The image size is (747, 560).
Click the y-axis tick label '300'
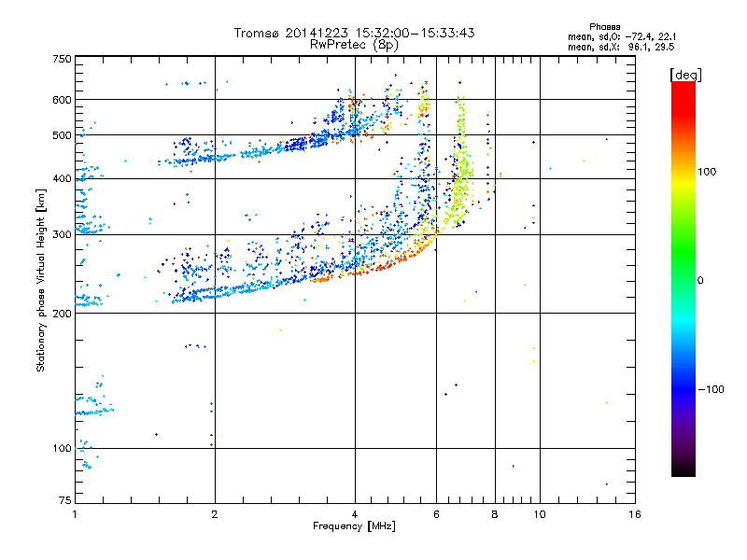point(62,234)
